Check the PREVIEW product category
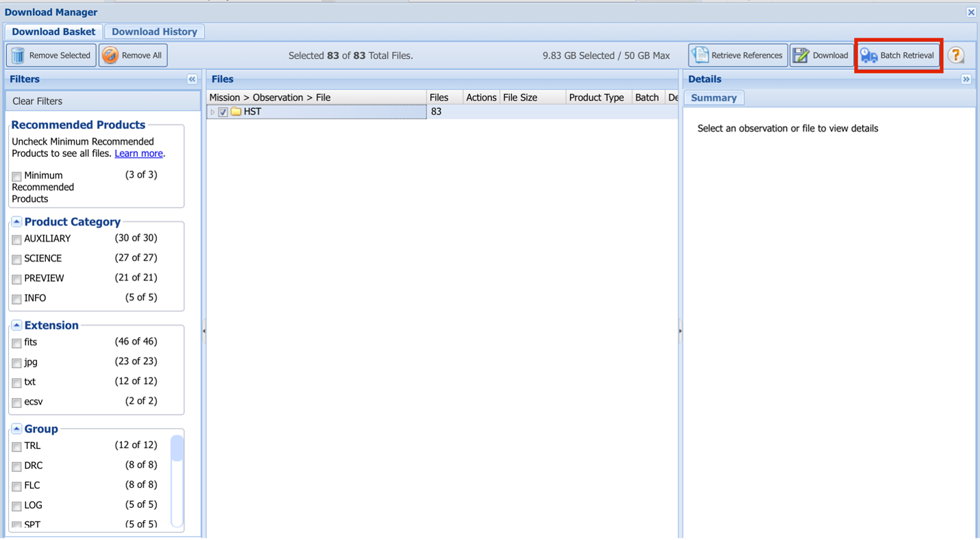Screen dimensions: 980x540 point(16,280)
